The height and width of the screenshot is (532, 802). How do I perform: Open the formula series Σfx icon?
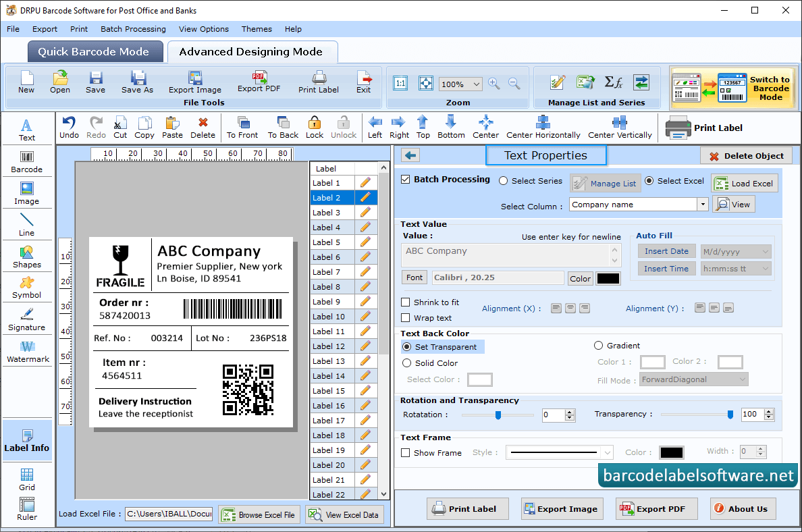(613, 82)
